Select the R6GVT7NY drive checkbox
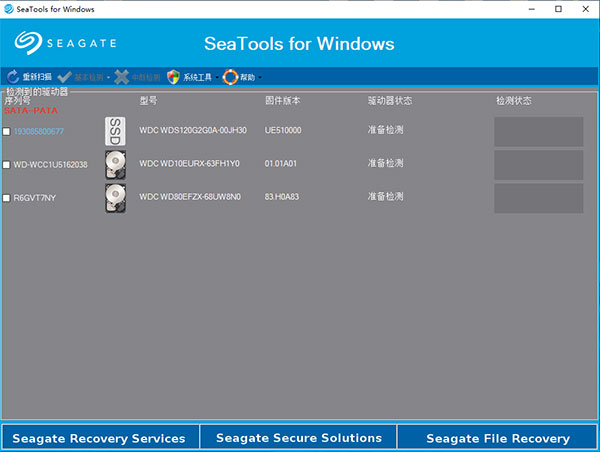 [x=7, y=198]
